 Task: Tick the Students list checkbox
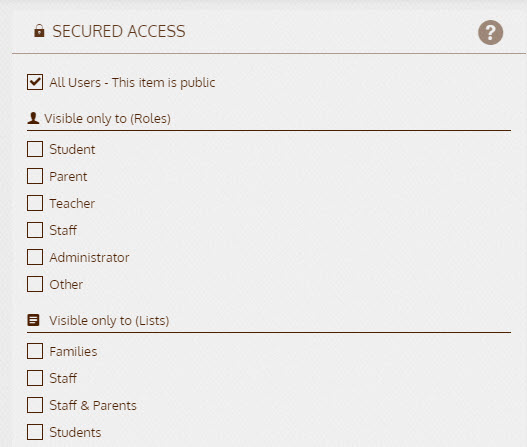pos(35,432)
